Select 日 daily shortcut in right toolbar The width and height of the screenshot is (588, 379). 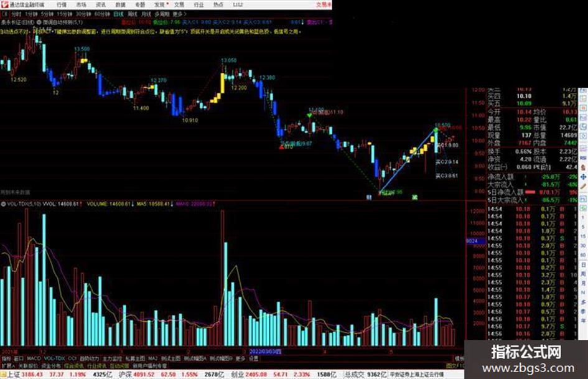tap(583, 265)
